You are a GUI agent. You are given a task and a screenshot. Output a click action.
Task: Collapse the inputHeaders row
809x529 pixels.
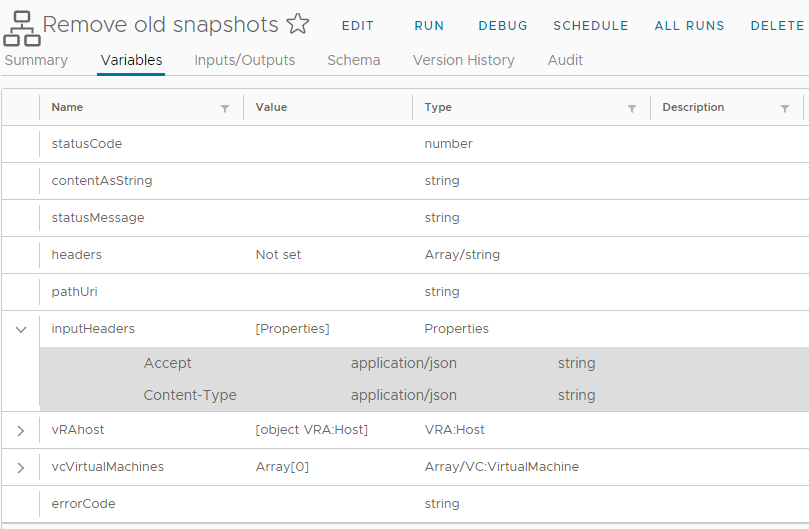(x=21, y=329)
